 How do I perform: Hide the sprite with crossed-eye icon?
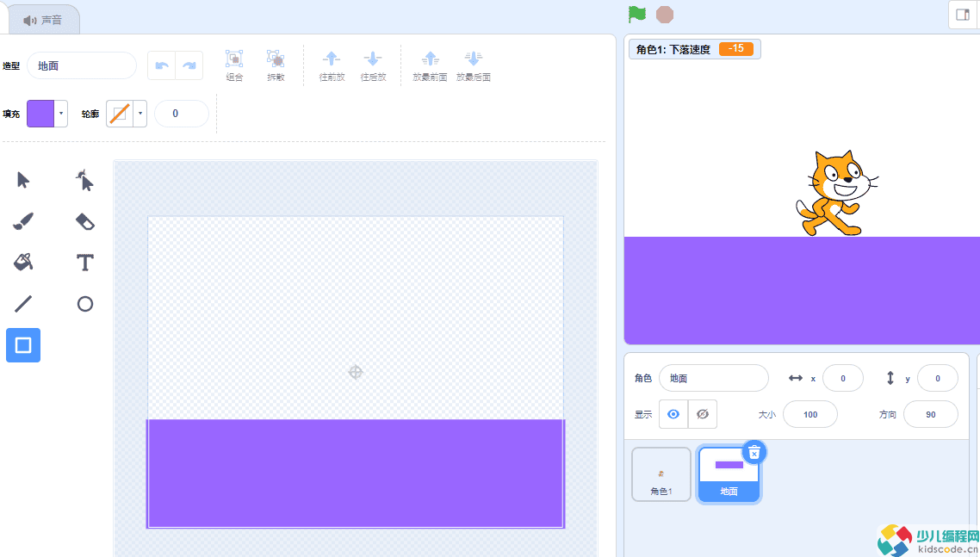tap(703, 414)
